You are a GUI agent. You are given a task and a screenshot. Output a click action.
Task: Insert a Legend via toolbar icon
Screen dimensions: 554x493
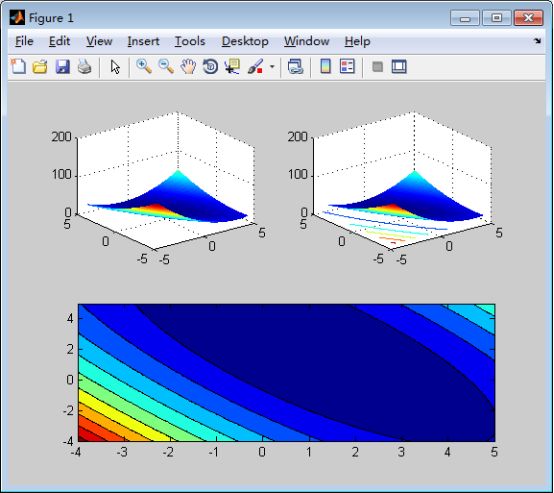point(347,66)
